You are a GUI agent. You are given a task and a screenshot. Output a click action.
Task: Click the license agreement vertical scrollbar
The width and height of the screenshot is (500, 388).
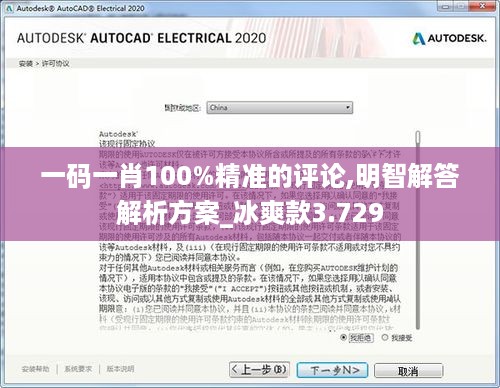418,230
